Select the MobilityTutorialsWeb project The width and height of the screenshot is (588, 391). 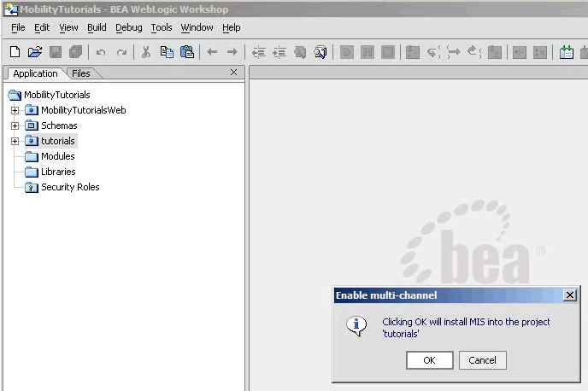tap(83, 110)
